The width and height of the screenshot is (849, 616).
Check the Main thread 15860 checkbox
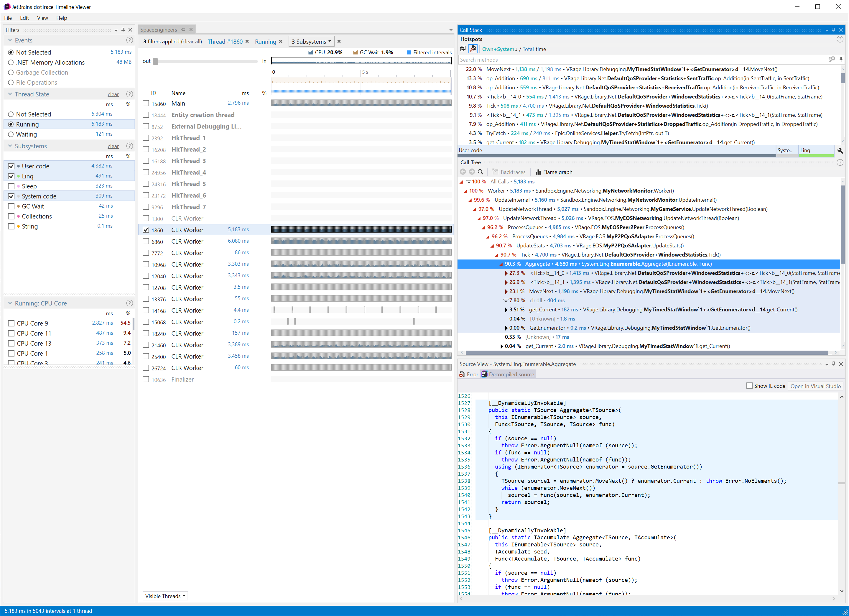146,103
